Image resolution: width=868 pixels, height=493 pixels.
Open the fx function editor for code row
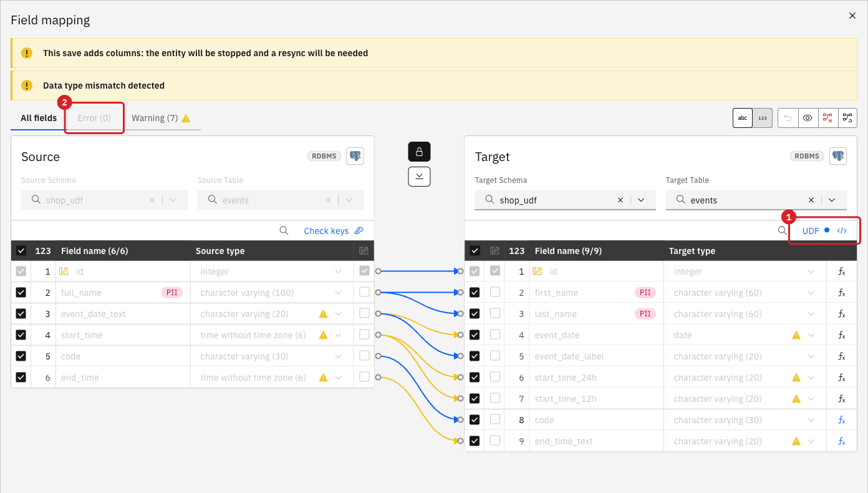[841, 420]
